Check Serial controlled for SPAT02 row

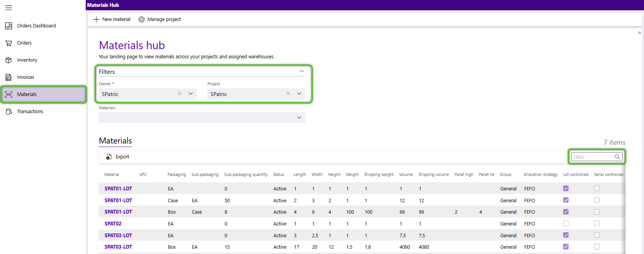[x=597, y=224]
